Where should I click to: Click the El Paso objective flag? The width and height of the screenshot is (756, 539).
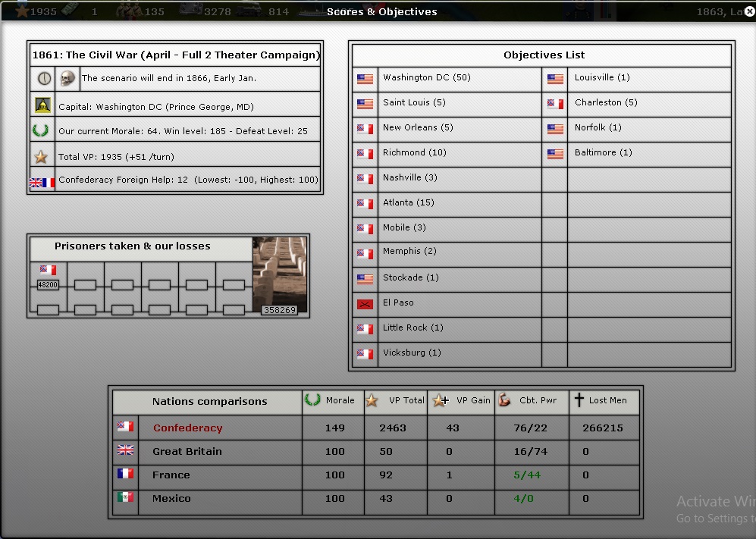pyautogui.click(x=365, y=303)
